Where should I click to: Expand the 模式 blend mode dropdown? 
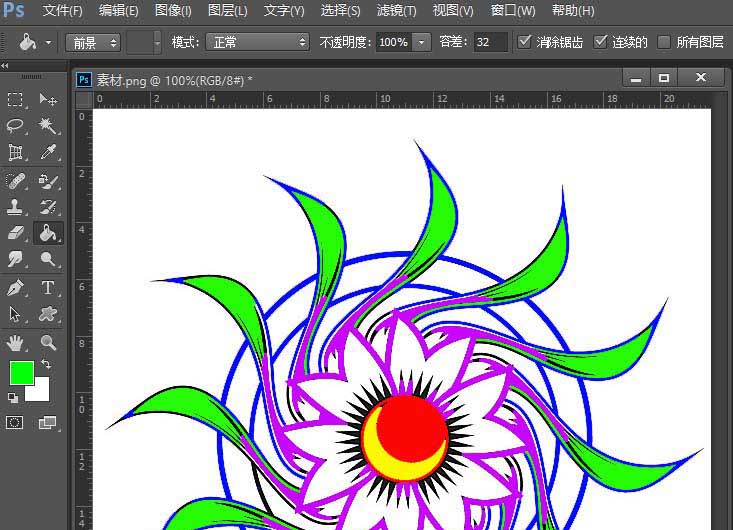coord(257,42)
